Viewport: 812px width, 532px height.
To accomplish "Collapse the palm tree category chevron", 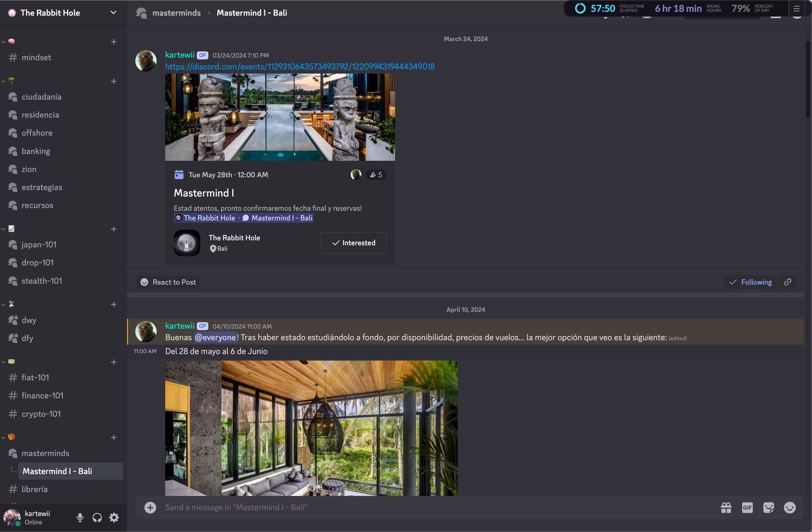I will click(4, 81).
